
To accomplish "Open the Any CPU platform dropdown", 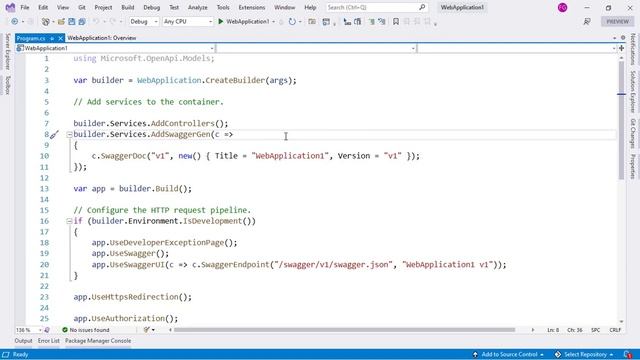I will 187,22.
